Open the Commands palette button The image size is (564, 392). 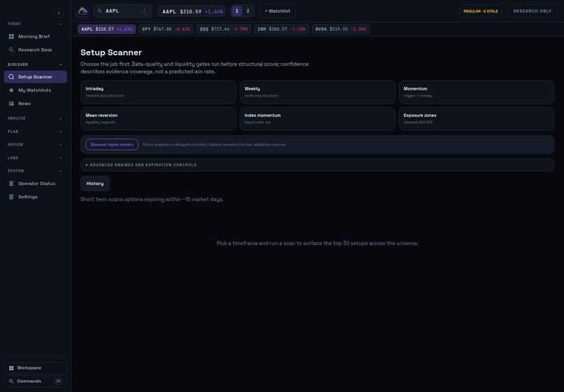35,381
